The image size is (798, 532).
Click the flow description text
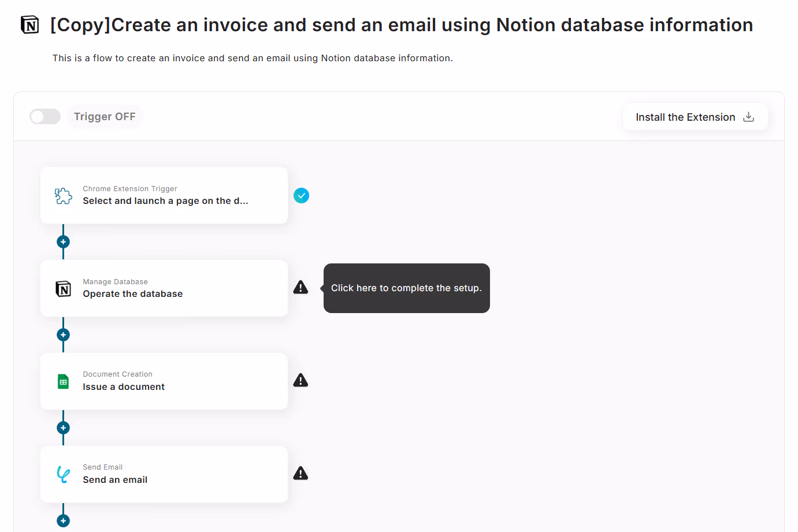(x=253, y=58)
